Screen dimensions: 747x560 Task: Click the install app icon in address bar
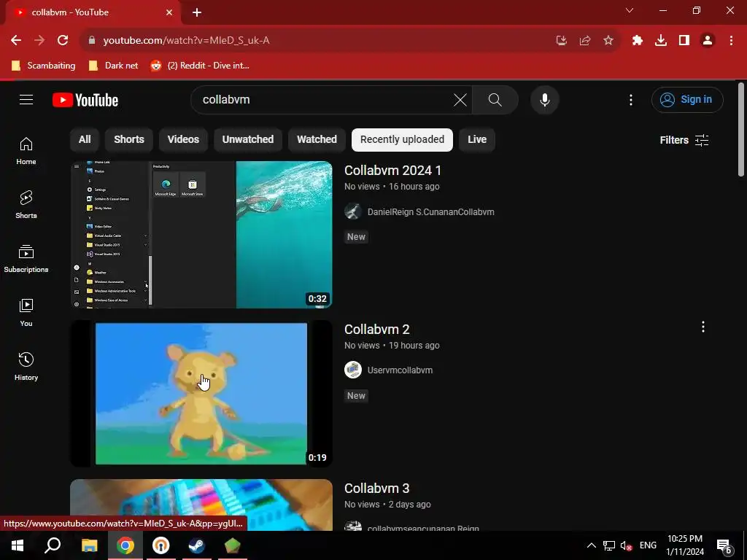[x=562, y=41]
